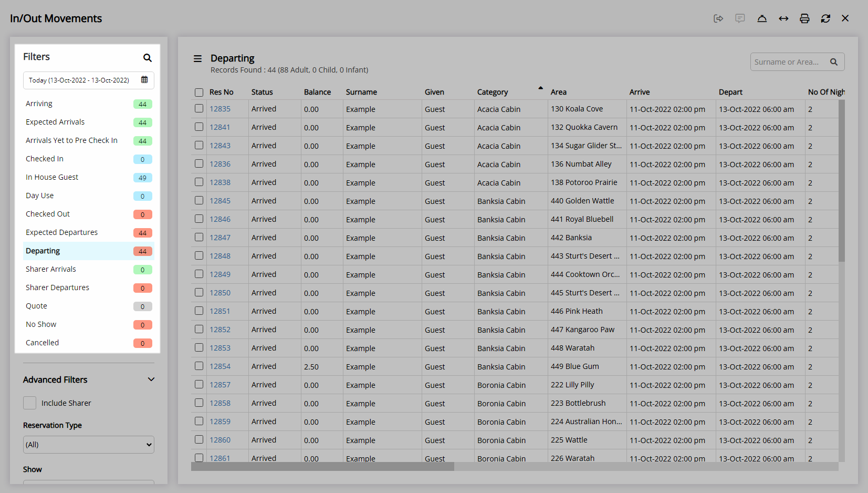The height and width of the screenshot is (493, 868).
Task: Select the In House Guest filter
Action: coord(88,178)
